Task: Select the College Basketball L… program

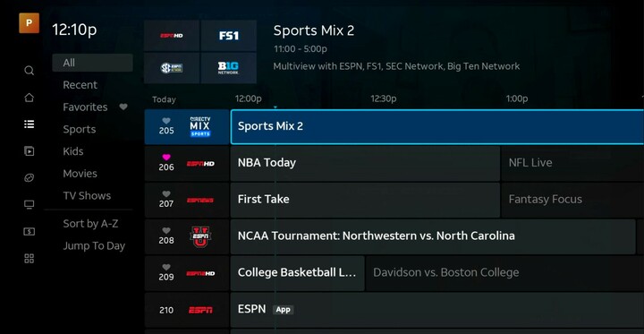Action: [x=297, y=273]
